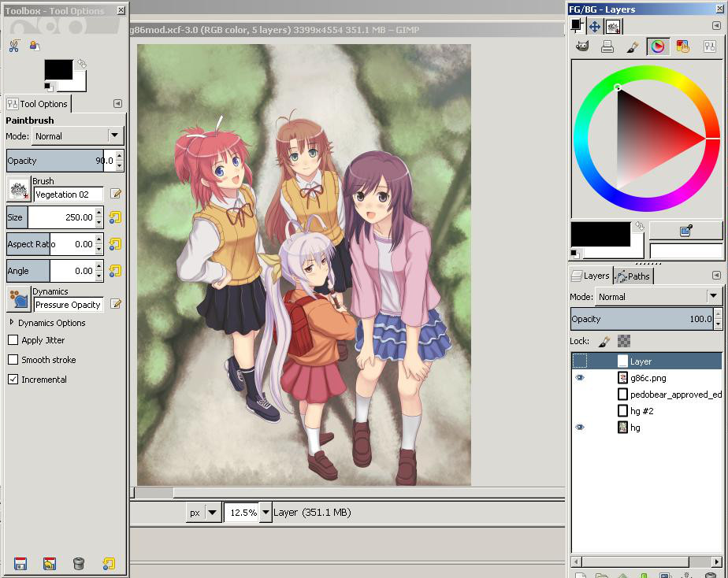Viewport: 728px width, 578px height.
Task: Uncheck the Incremental checkbox
Action: (x=13, y=379)
